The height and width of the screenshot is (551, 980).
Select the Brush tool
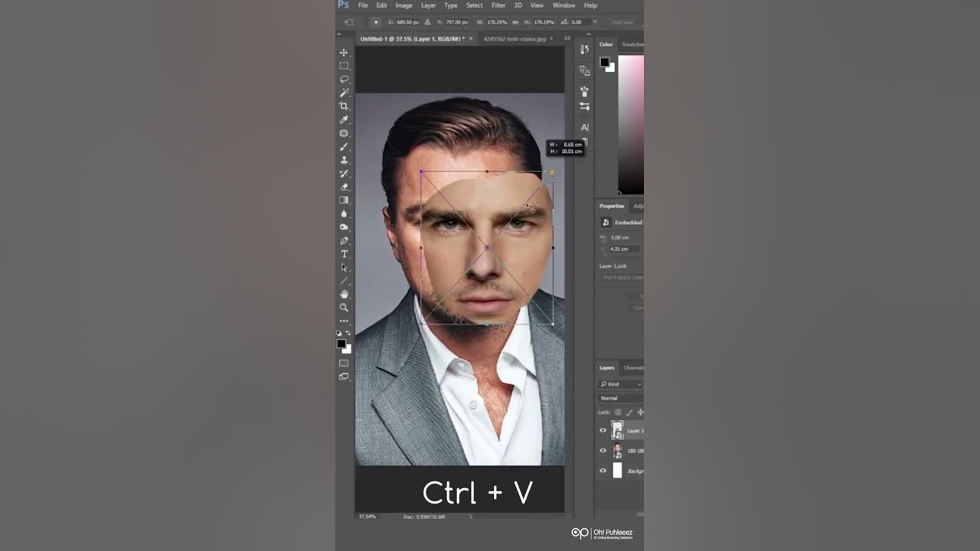tap(344, 146)
